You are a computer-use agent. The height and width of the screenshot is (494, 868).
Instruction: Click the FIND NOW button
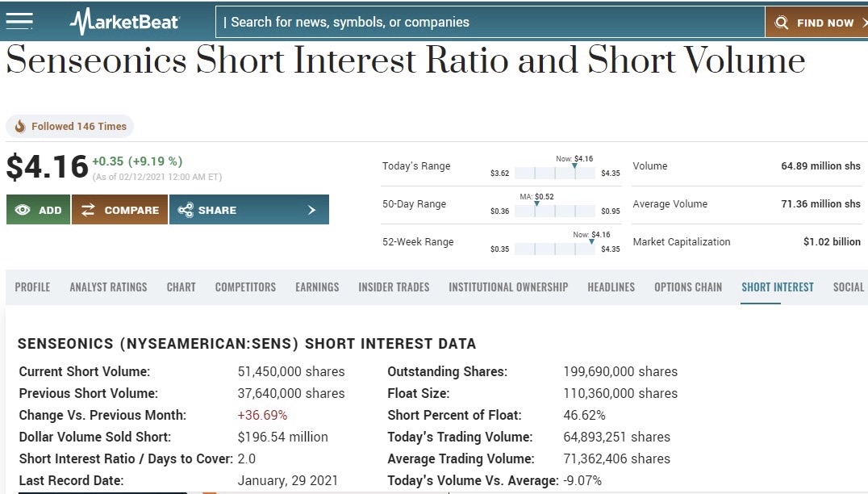[x=816, y=22]
